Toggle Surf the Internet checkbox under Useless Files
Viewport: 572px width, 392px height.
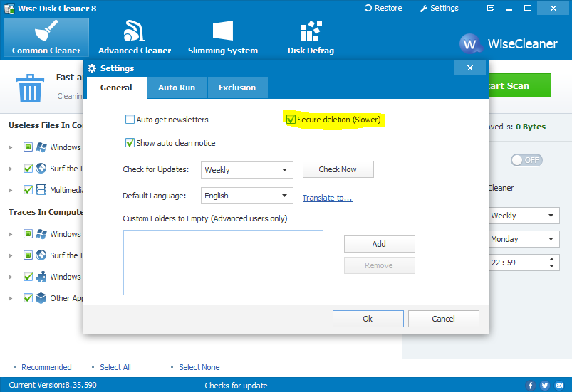[28, 169]
